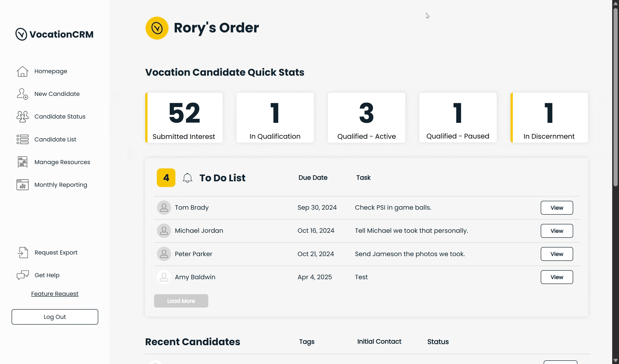Image resolution: width=619 pixels, height=364 pixels.
Task: Open Monthly Reporting from sidebar
Action: pyautogui.click(x=61, y=185)
